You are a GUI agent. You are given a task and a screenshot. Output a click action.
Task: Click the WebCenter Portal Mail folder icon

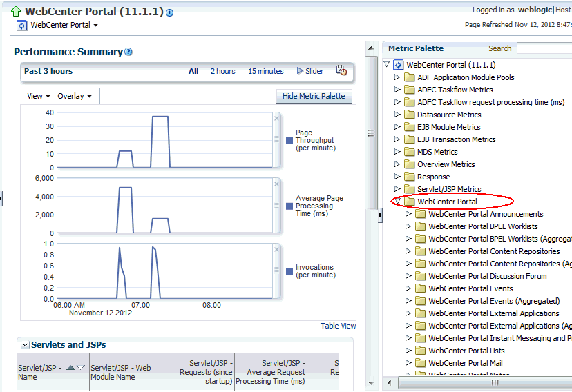tap(421, 363)
